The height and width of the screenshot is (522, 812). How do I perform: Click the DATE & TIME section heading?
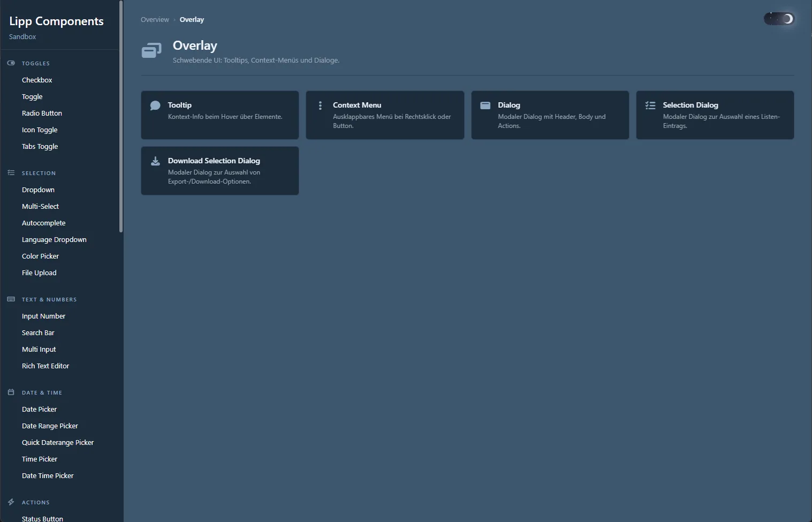tap(42, 392)
